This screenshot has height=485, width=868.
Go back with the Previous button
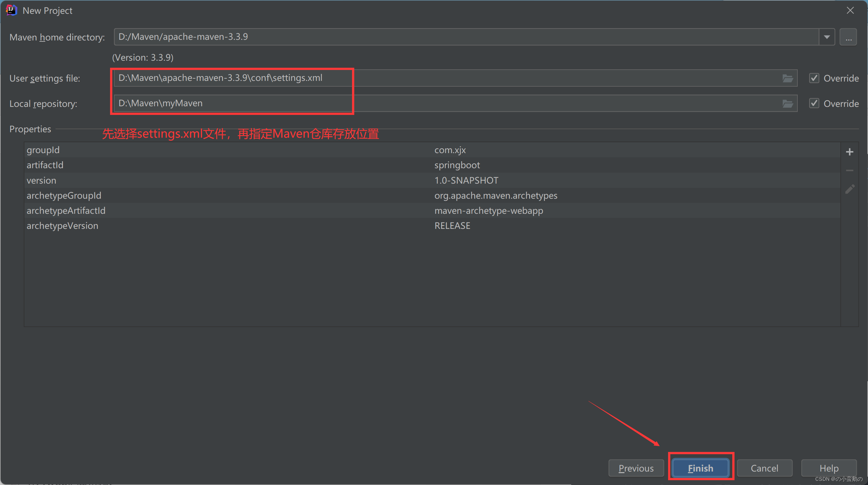tap(636, 468)
